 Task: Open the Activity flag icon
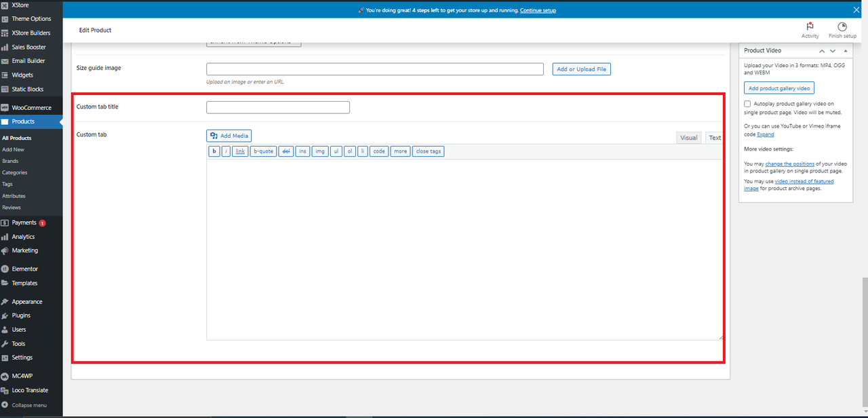click(810, 26)
